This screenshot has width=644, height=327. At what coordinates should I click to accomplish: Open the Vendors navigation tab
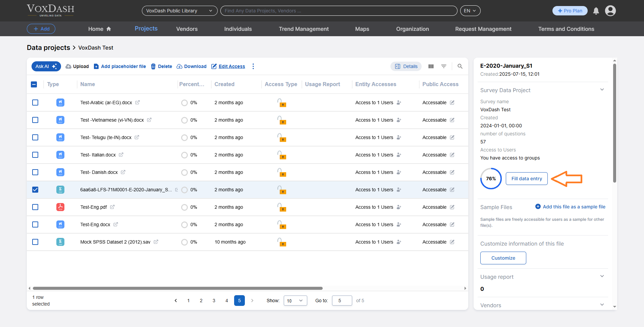pyautogui.click(x=187, y=29)
